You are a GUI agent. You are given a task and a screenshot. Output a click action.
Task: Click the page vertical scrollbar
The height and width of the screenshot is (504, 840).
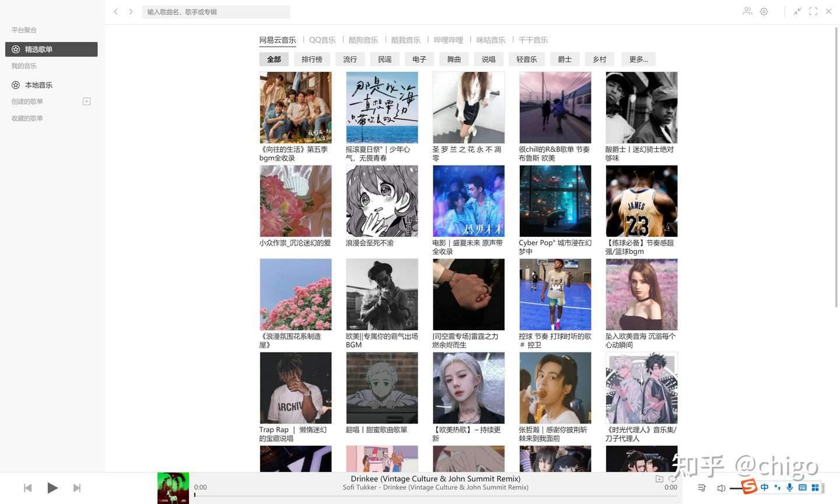tap(836, 166)
